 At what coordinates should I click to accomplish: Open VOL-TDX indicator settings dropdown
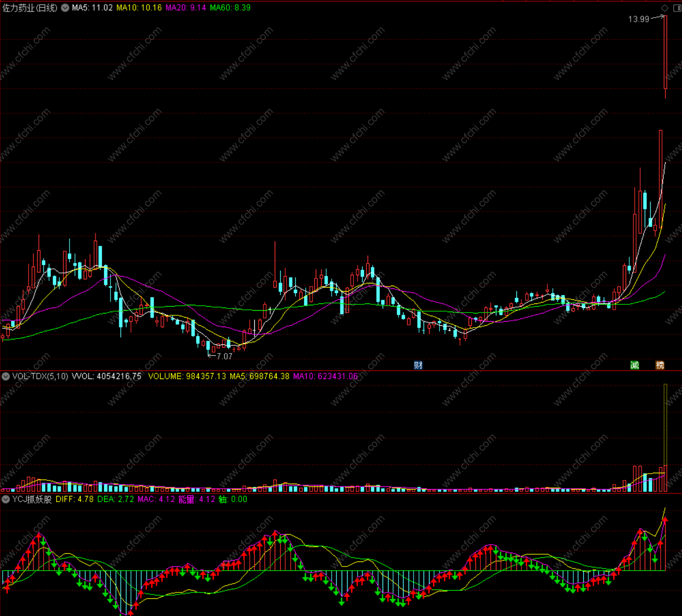click(6, 376)
